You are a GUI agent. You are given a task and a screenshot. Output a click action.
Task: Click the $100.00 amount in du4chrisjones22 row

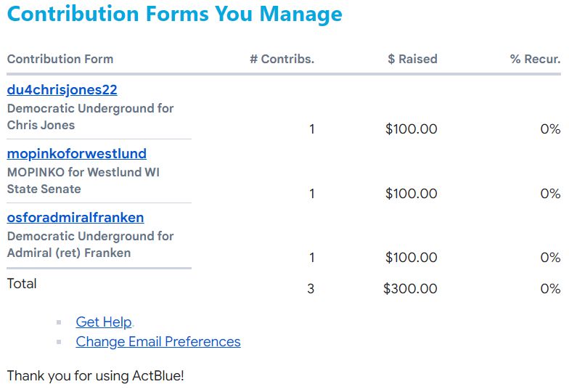pyautogui.click(x=411, y=130)
